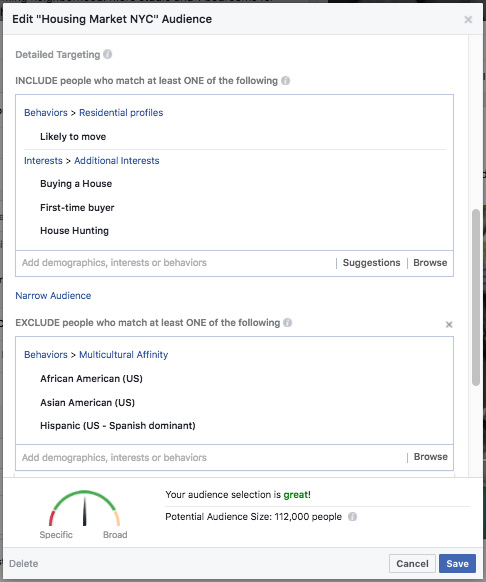Open Browse in the include targeting field
This screenshot has height=582, width=486.
pos(430,262)
